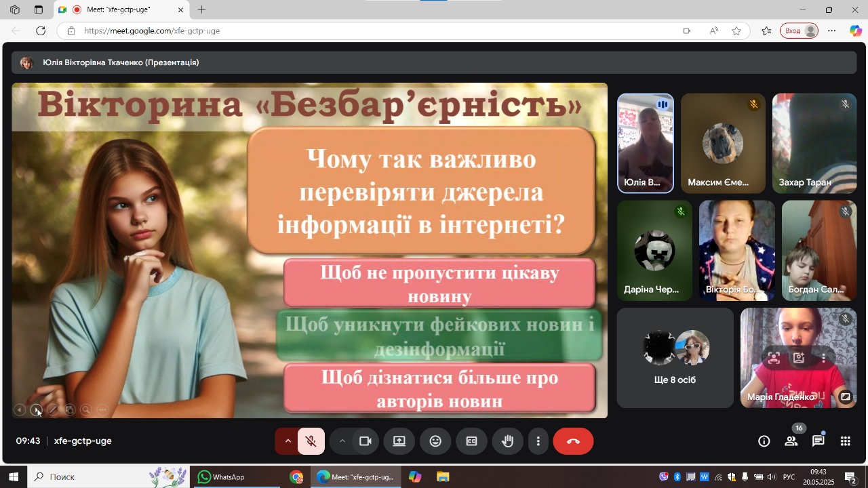Open the activities grid menu

[x=846, y=441]
